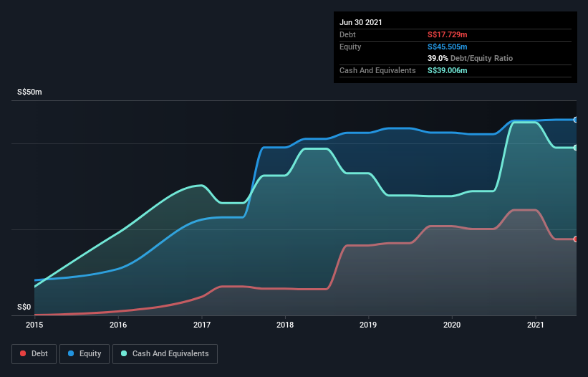Click the 2016 x-axis label
The image size is (588, 377).
(118, 325)
